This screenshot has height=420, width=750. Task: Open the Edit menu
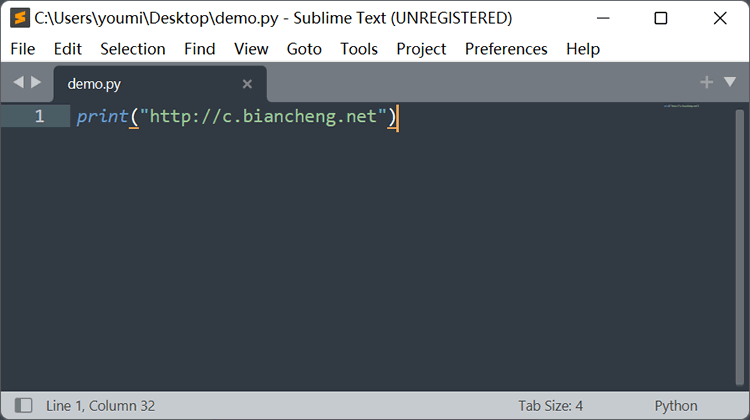point(67,49)
